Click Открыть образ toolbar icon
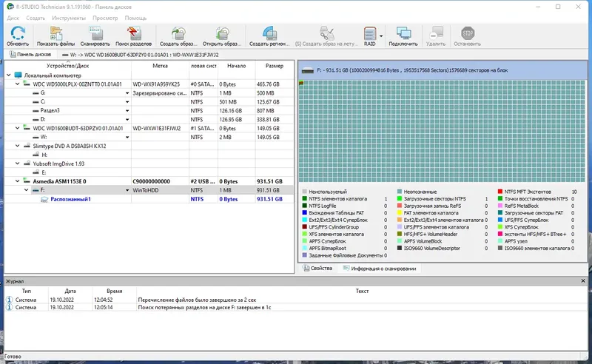Viewport: 592px width, 364px height. point(222,33)
